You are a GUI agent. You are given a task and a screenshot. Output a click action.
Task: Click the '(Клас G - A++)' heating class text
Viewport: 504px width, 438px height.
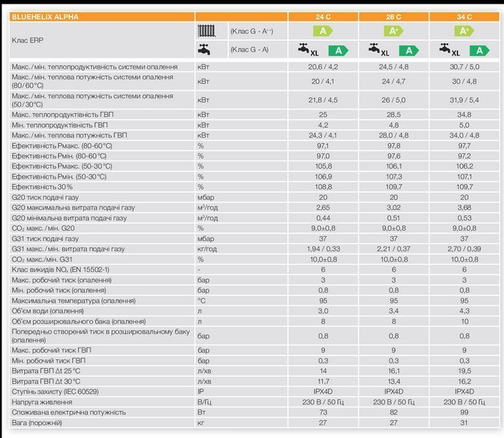click(252, 31)
